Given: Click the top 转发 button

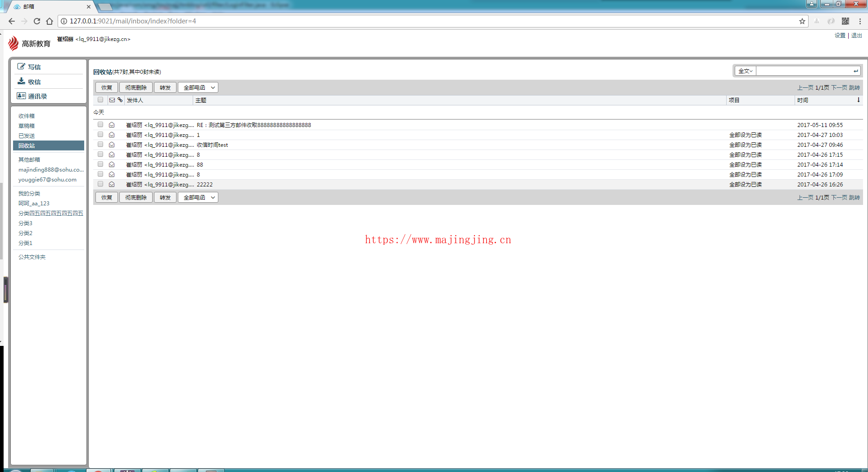Looking at the screenshot, I should 165,87.
